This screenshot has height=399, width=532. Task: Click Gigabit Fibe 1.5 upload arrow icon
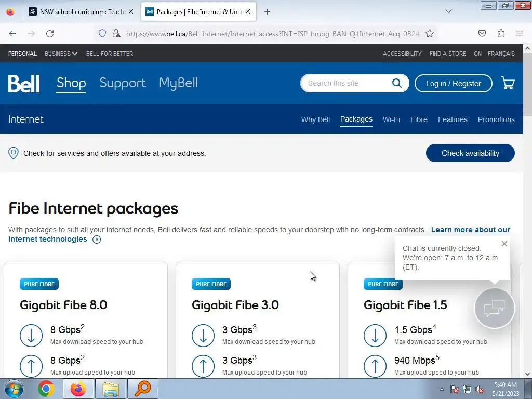click(x=375, y=366)
